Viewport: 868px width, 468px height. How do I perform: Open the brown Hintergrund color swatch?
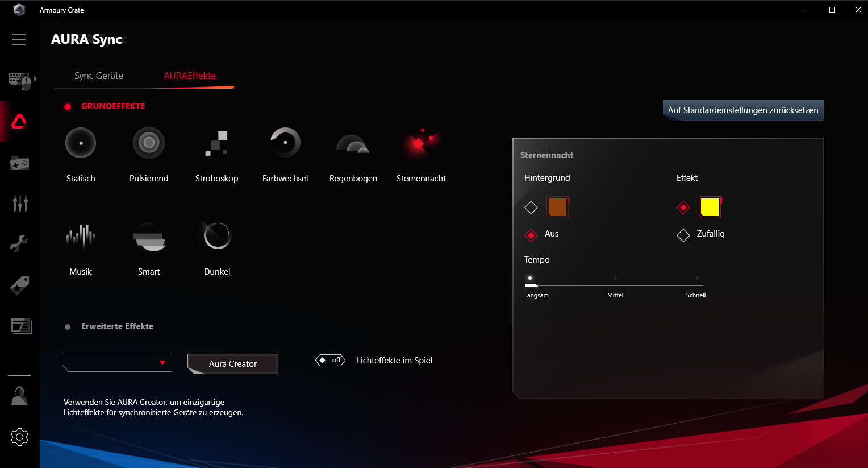point(558,208)
